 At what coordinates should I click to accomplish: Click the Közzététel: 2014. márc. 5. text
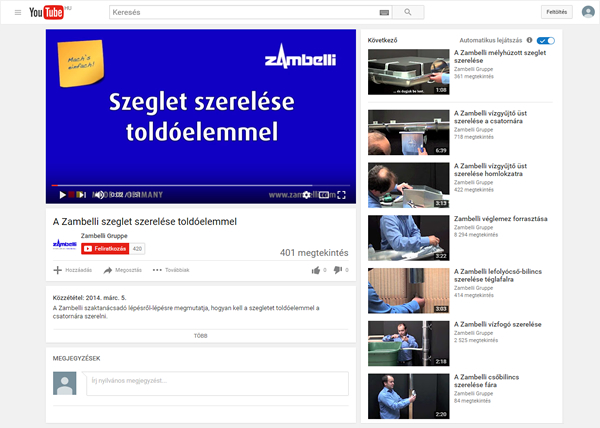point(90,298)
